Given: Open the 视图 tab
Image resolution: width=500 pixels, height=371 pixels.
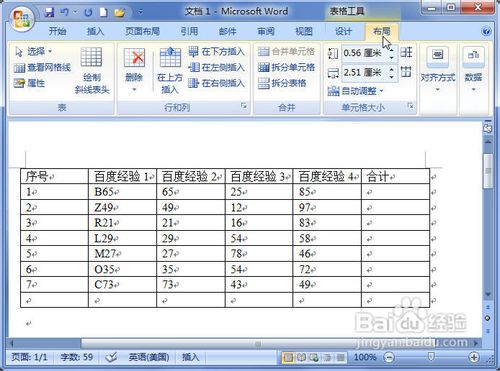Looking at the screenshot, I should 304,31.
